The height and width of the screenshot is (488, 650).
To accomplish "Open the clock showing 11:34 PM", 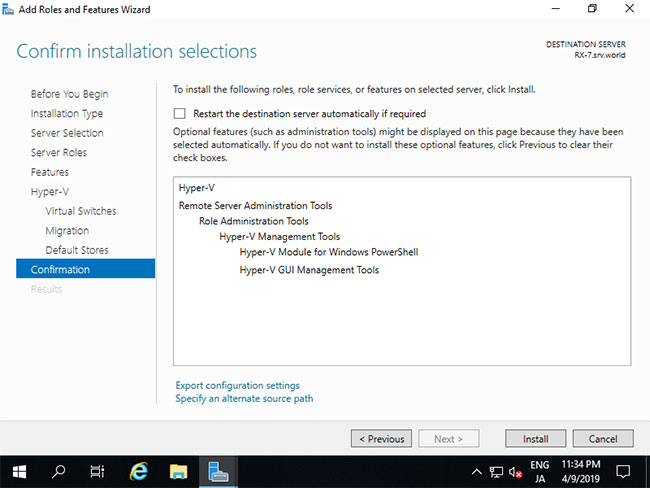I will (x=581, y=471).
